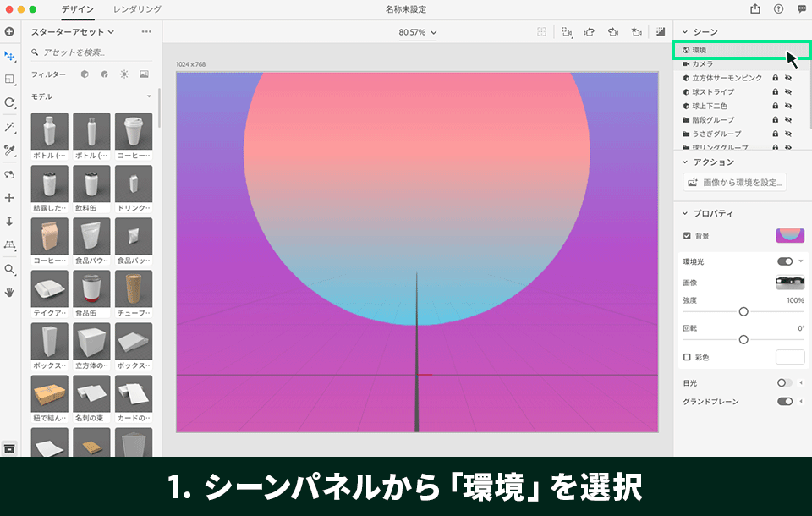Select the Select and Scale tool
The image size is (812, 516).
pos(9,79)
